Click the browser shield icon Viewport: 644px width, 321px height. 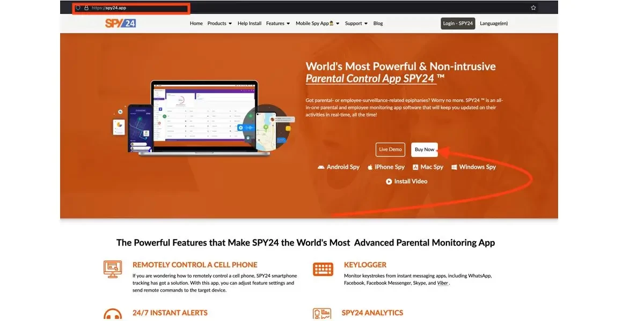[78, 8]
